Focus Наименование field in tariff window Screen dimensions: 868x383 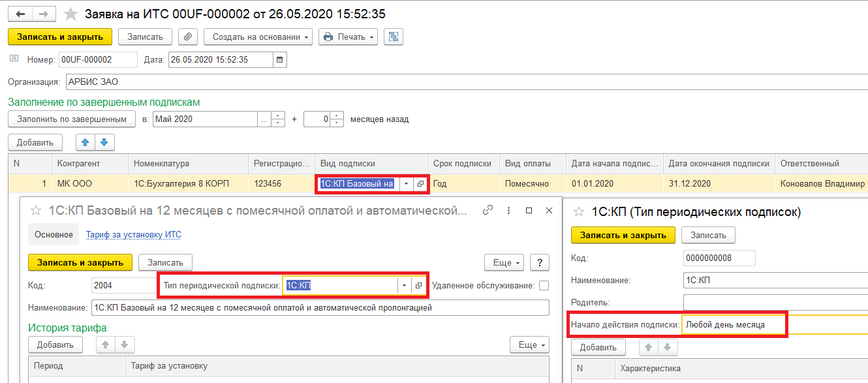pyautogui.click(x=320, y=307)
